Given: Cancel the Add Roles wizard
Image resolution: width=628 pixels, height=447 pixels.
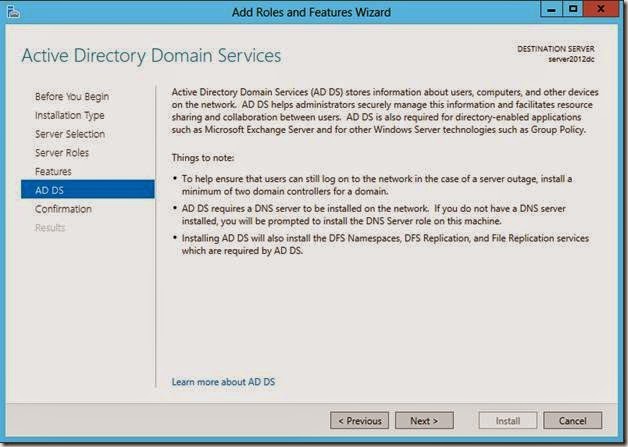Looking at the screenshot, I should tap(572, 421).
